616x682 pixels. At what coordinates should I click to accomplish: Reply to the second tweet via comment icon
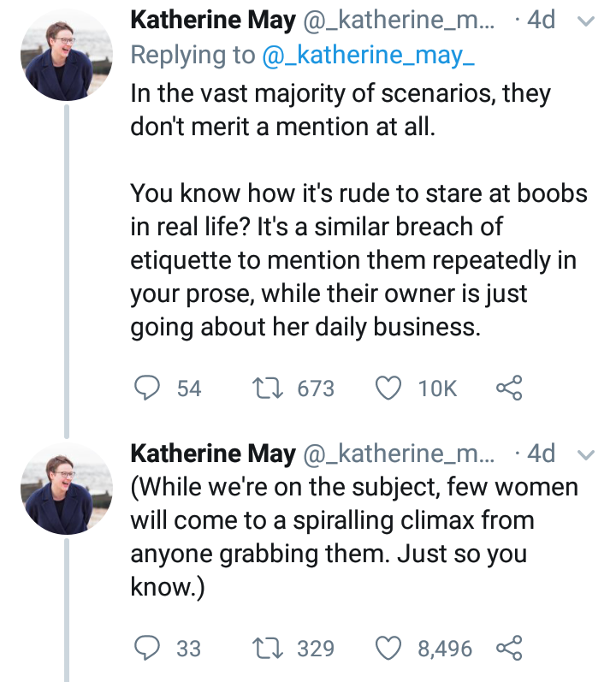click(x=146, y=649)
